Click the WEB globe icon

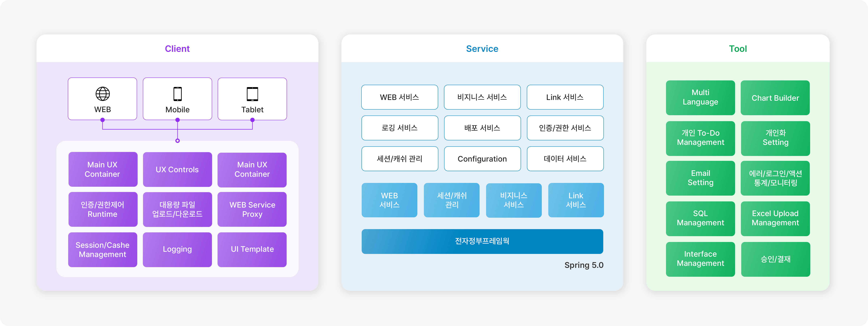(102, 94)
